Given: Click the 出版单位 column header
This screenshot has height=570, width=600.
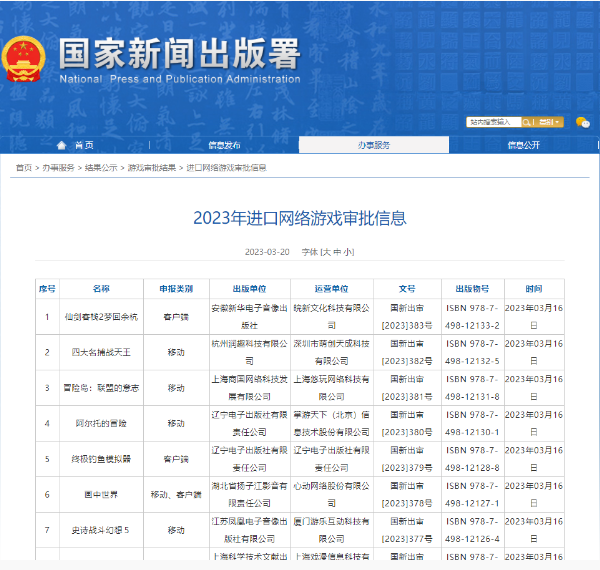Looking at the screenshot, I should click(249, 289).
